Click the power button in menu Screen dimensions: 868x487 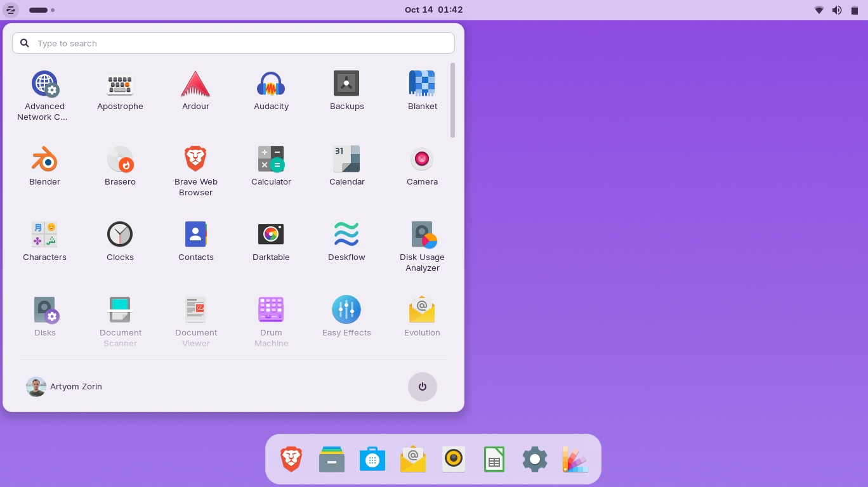422,387
